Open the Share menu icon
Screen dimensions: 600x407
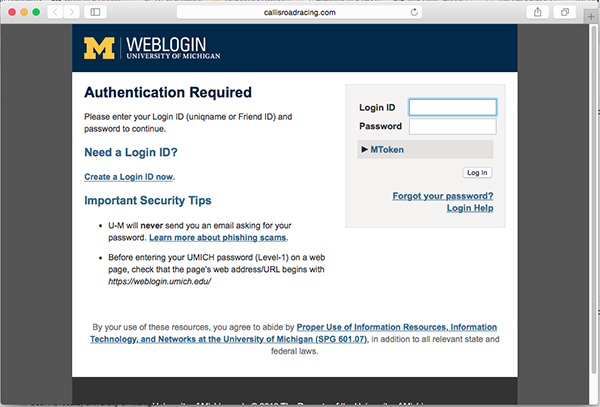(x=538, y=12)
